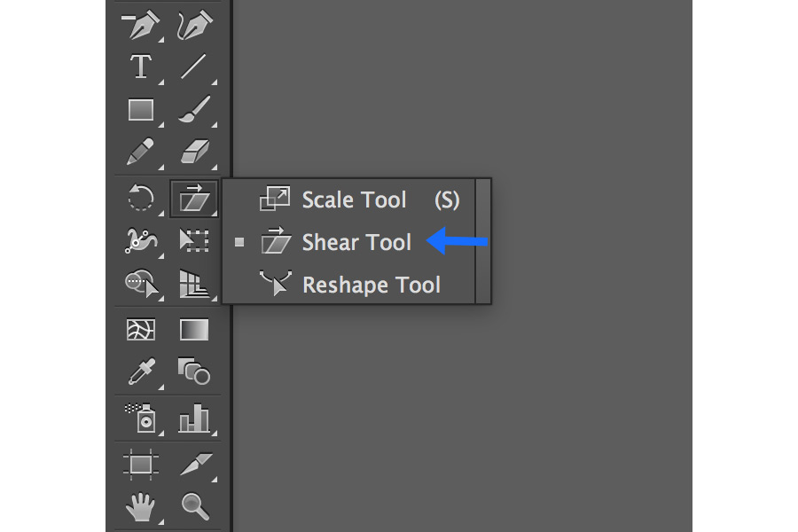Select the Symbol Sprayer tool
Screen dimensions: 798x532
pyautogui.click(x=141, y=418)
